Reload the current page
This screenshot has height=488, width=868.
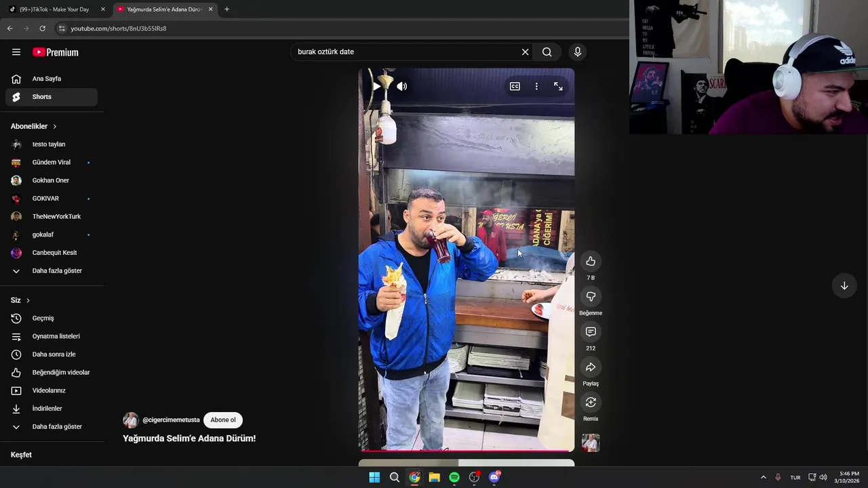tap(42, 28)
